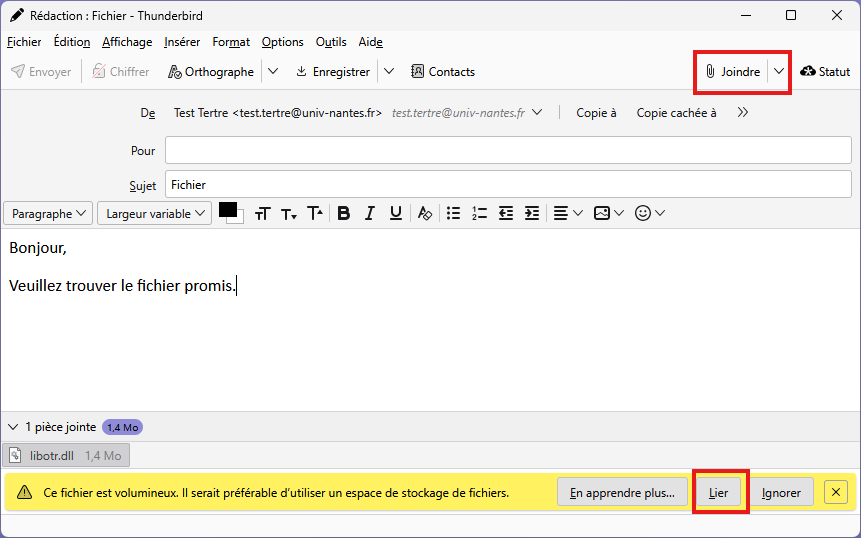The width and height of the screenshot is (861, 538).
Task: Open the Paragraphe style dropdown
Action: [48, 213]
